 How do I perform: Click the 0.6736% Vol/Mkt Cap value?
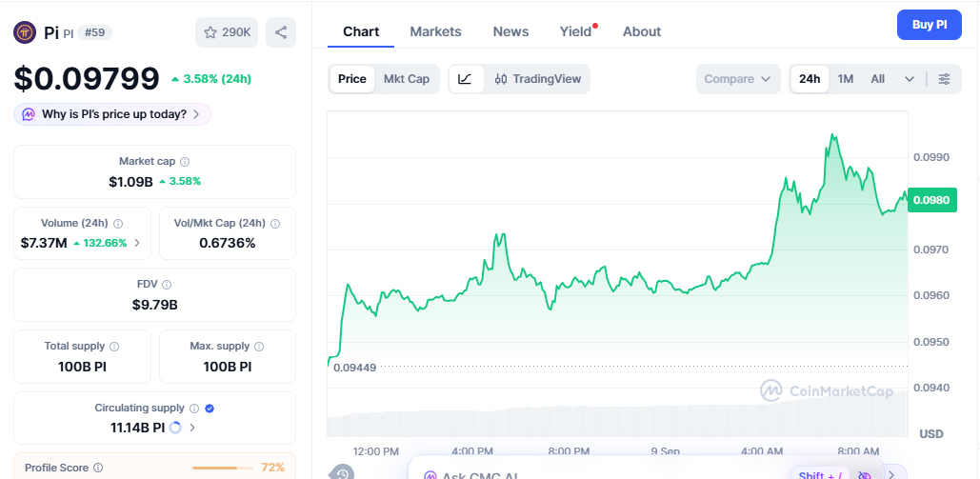pos(228,243)
